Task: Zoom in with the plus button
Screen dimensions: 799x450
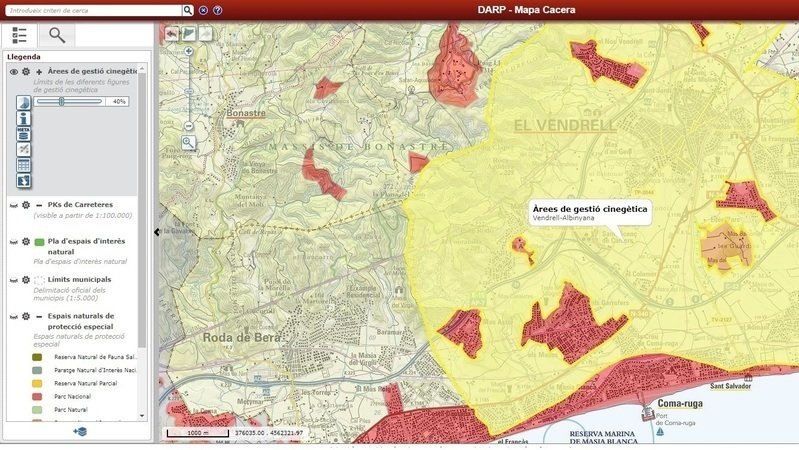Action: [x=189, y=51]
